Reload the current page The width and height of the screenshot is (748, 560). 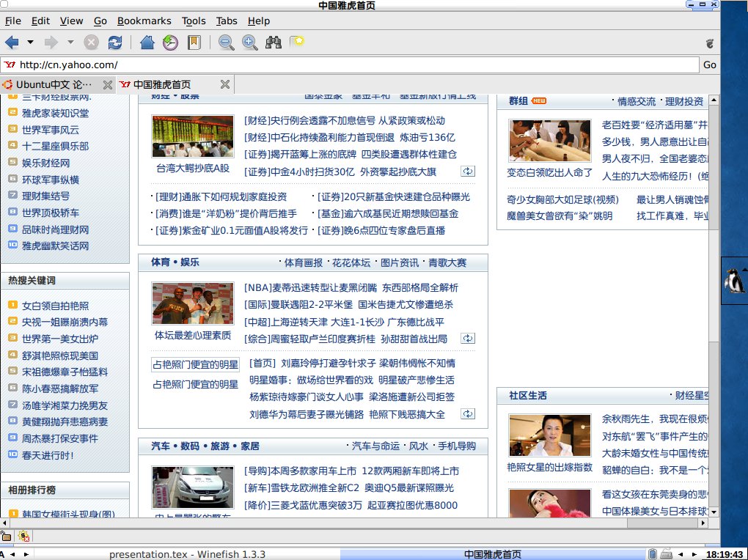coord(115,43)
